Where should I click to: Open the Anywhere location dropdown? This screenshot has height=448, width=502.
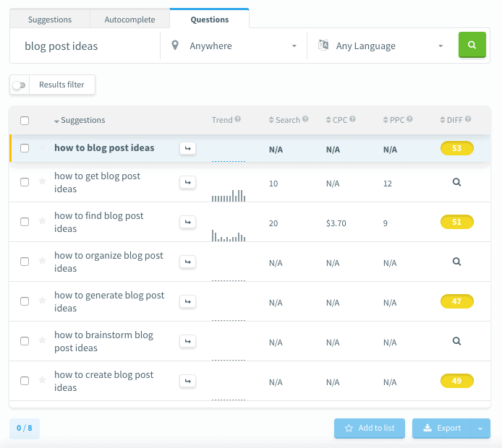[234, 46]
